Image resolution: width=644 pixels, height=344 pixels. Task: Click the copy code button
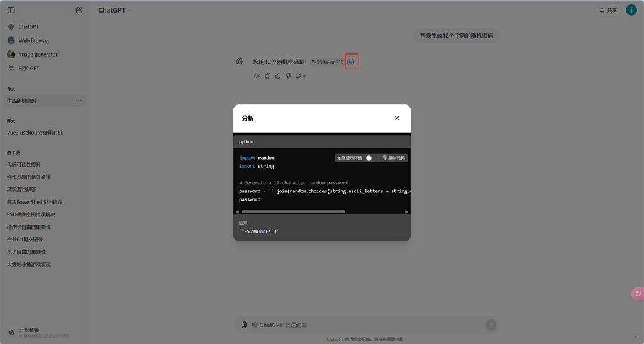pos(393,158)
